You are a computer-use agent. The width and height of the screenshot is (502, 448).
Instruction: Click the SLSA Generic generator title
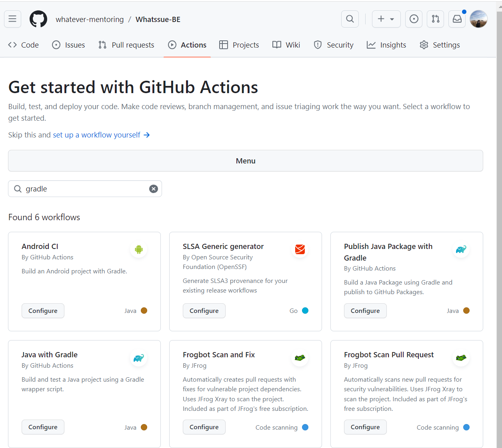(223, 246)
